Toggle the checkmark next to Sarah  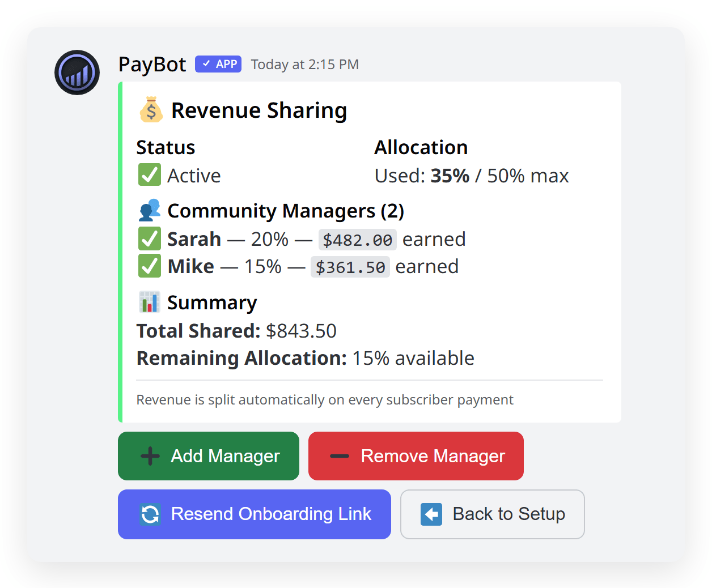click(149, 238)
